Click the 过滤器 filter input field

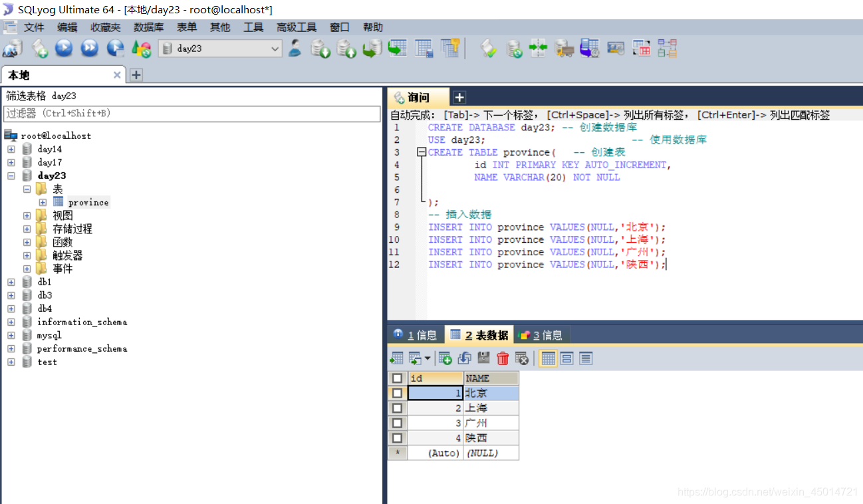[x=193, y=114]
